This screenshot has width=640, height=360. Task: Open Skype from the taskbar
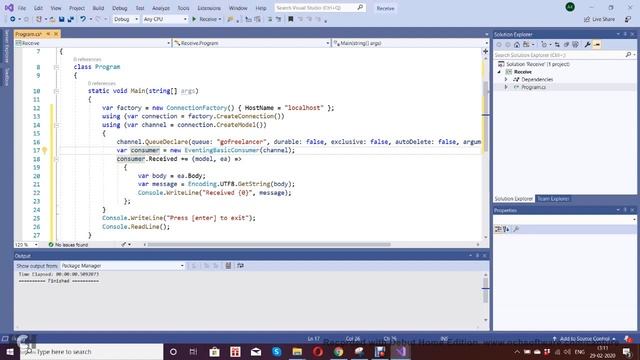(277, 352)
